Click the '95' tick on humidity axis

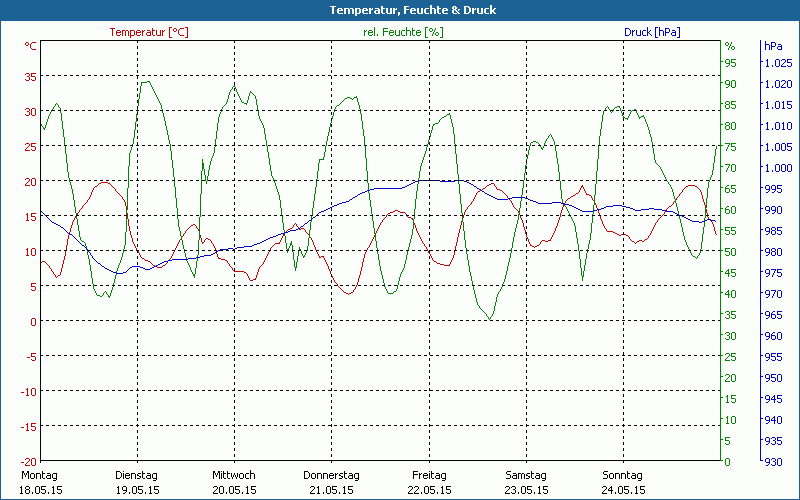tap(731, 63)
